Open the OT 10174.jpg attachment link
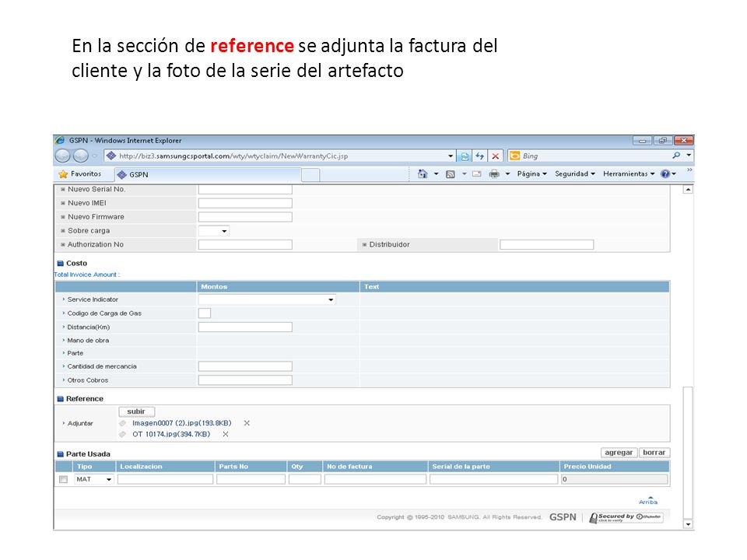This screenshot has width=747, height=560. click(x=171, y=434)
